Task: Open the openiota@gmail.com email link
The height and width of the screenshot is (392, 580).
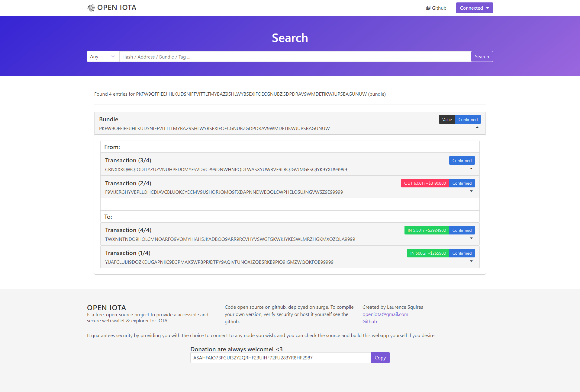Action: (385, 314)
